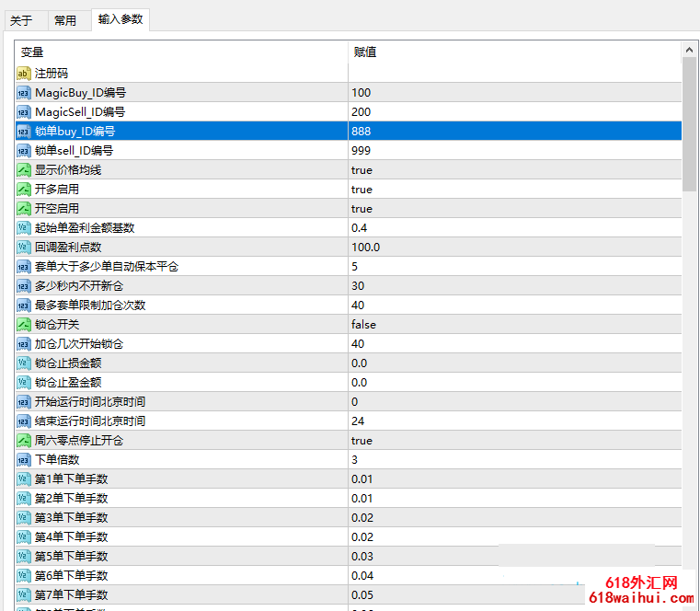Toggle the true value of 开空启用

point(361,208)
